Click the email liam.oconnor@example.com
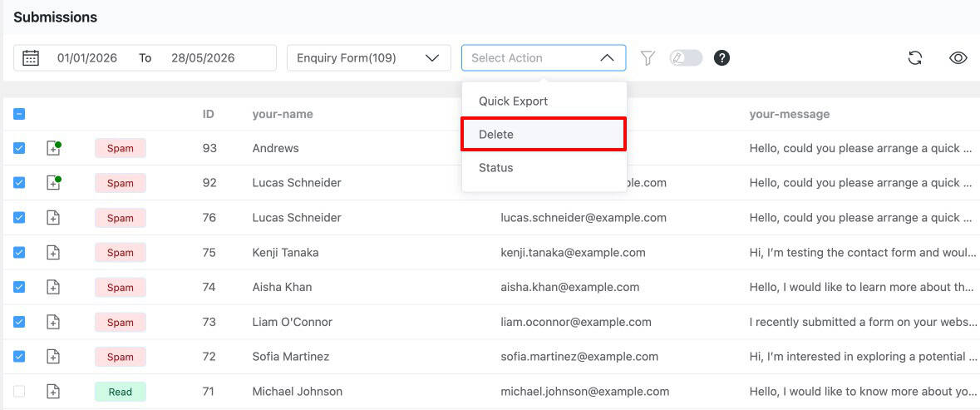The image size is (980, 410). [576, 323]
